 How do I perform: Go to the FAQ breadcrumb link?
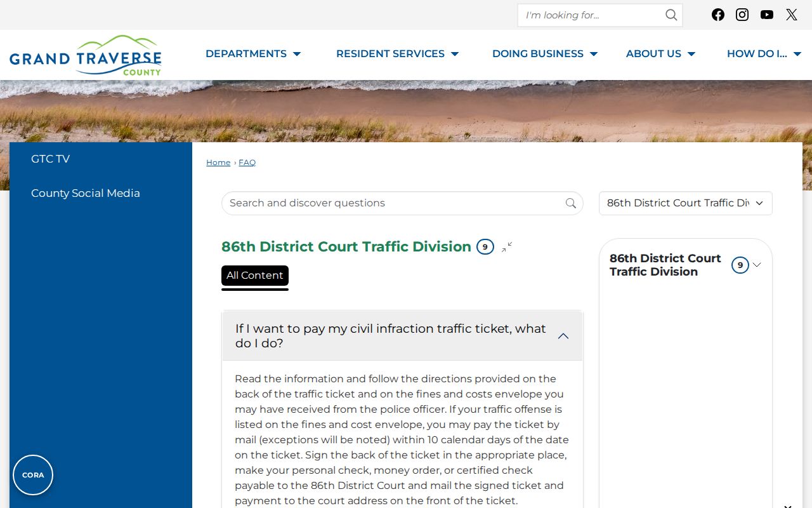point(247,163)
